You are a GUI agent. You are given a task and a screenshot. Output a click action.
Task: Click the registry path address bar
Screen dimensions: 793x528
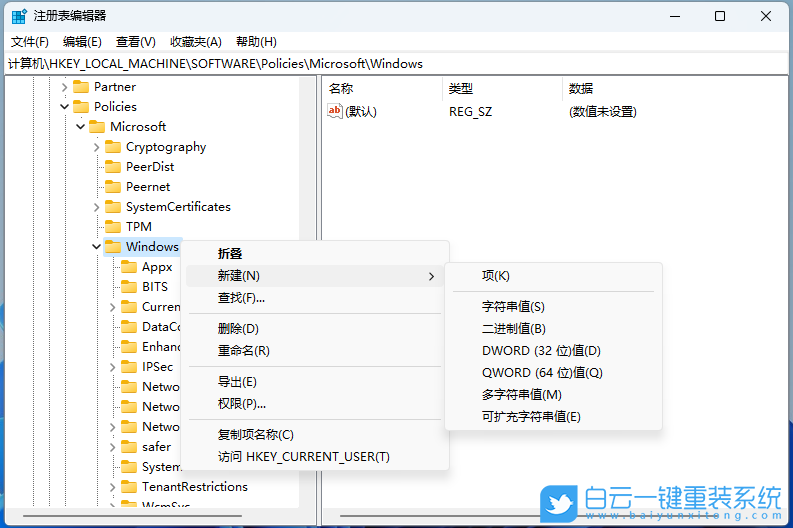click(400, 64)
